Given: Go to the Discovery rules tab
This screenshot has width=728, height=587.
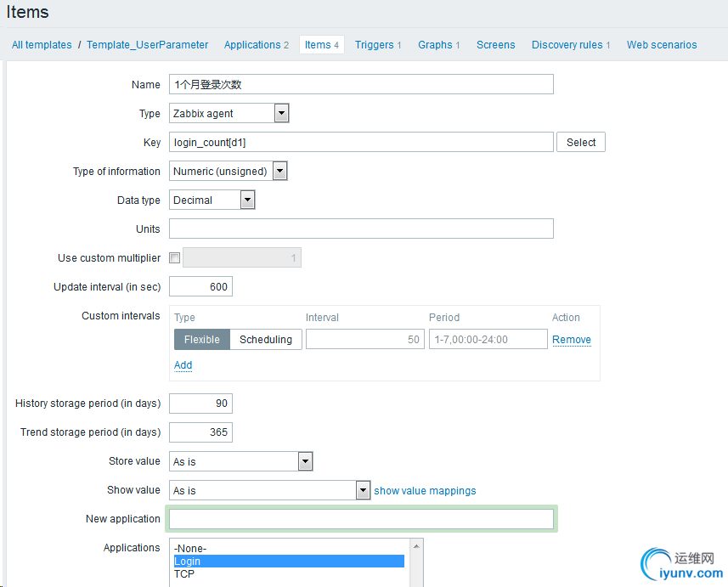Looking at the screenshot, I should tap(567, 45).
